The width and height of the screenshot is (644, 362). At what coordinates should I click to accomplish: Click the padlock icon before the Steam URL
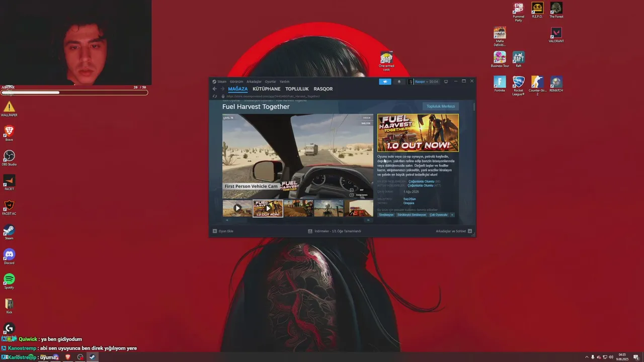pyautogui.click(x=223, y=96)
